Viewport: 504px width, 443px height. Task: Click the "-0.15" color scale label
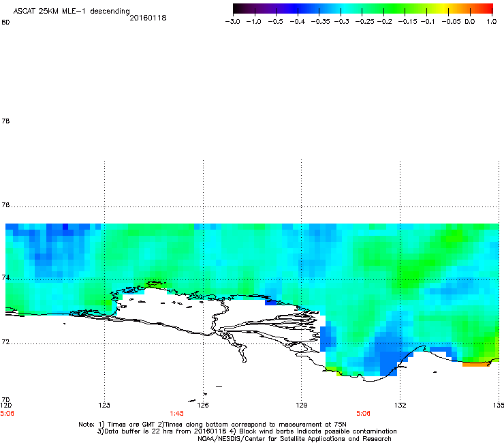coord(407,22)
